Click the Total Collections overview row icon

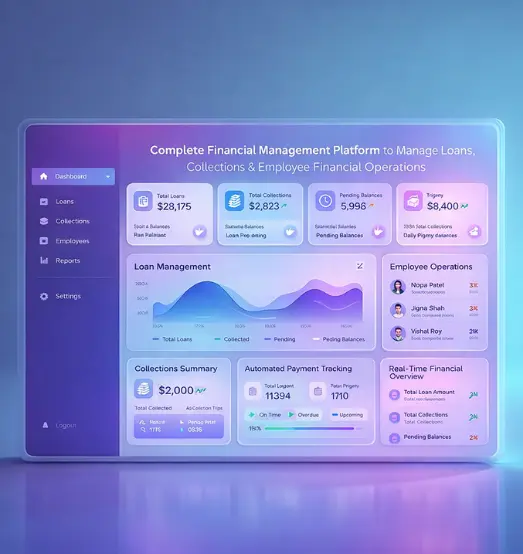click(x=394, y=417)
